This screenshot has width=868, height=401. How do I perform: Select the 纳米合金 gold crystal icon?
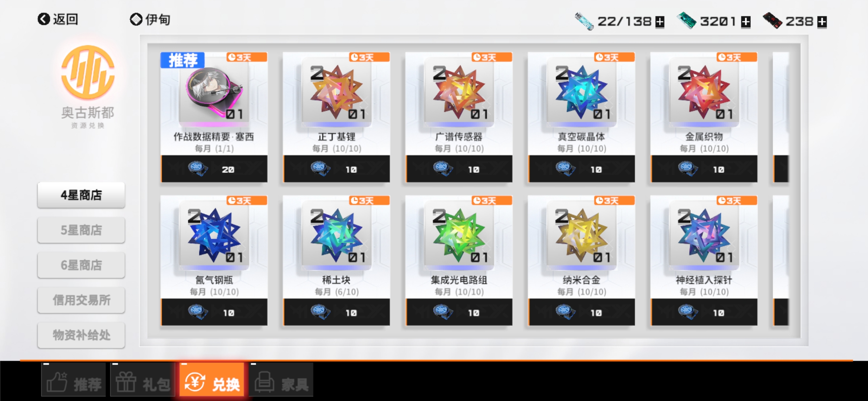pos(582,235)
